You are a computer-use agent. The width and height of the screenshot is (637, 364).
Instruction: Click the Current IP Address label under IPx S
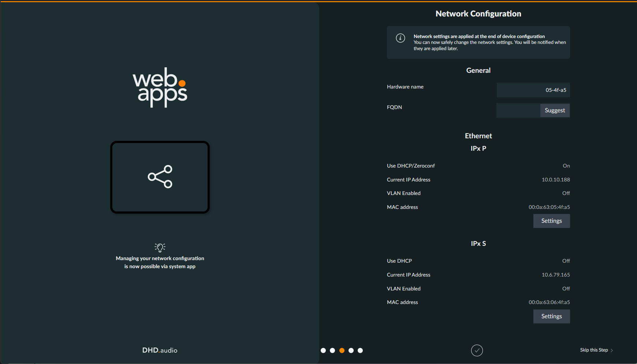coord(409,275)
